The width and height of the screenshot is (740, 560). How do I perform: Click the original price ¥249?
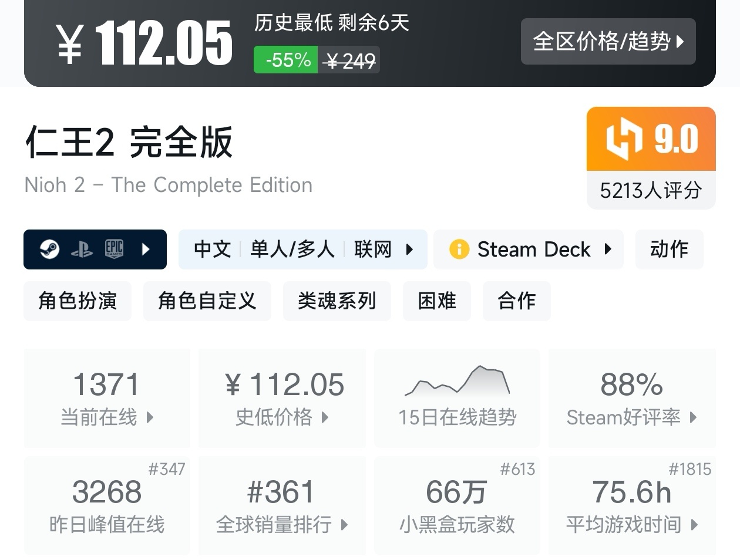350,60
